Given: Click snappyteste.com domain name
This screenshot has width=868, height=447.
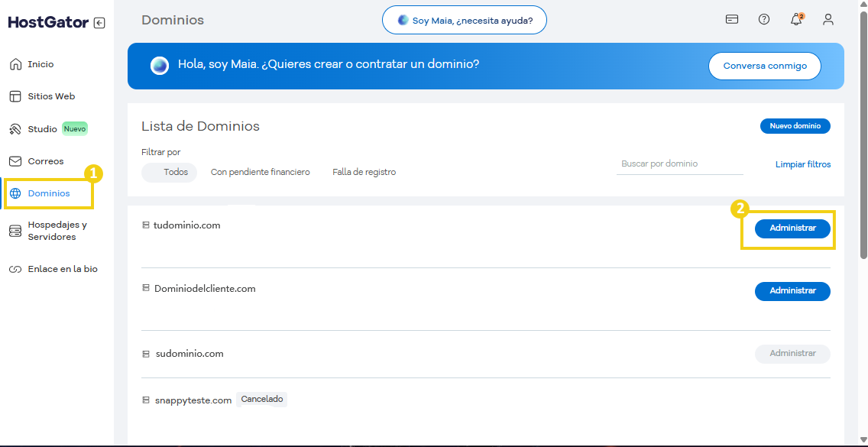Looking at the screenshot, I should coord(193,400).
